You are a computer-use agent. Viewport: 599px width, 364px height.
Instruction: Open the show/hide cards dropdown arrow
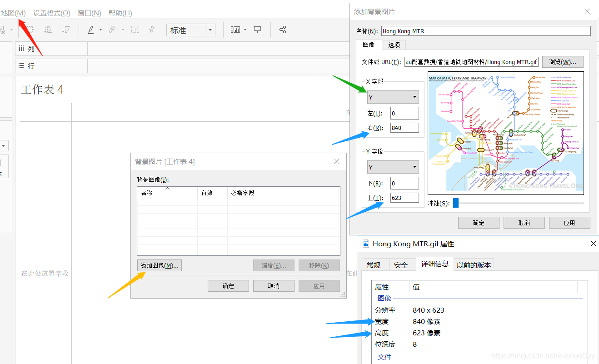245,30
